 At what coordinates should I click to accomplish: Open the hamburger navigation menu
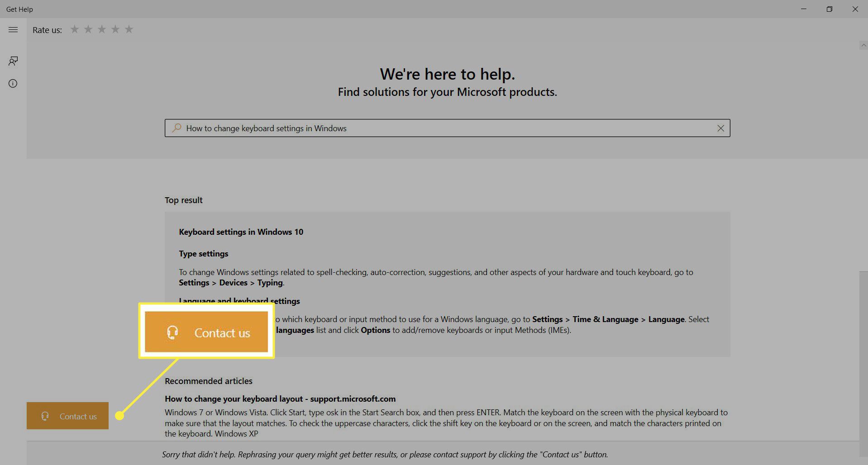point(13,30)
